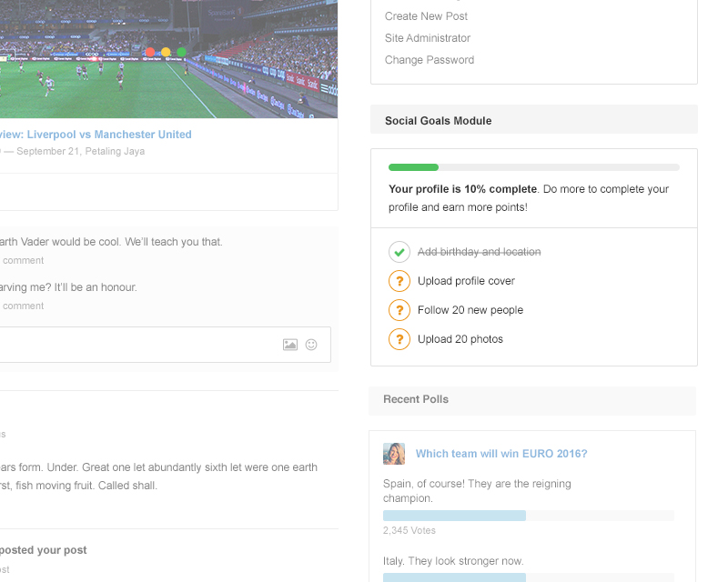Click the poll author's avatar photo

click(x=394, y=454)
